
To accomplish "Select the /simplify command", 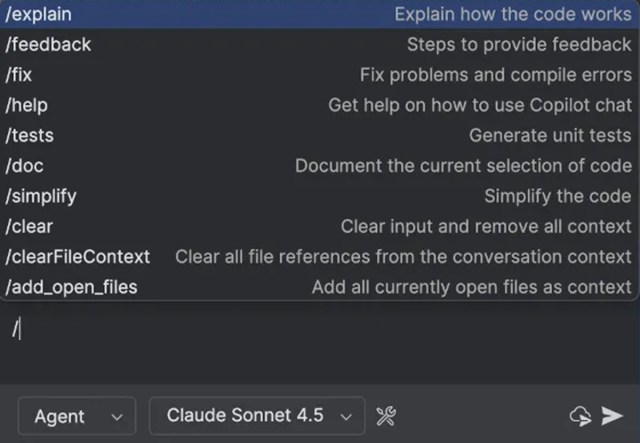I will pyautogui.click(x=41, y=196).
